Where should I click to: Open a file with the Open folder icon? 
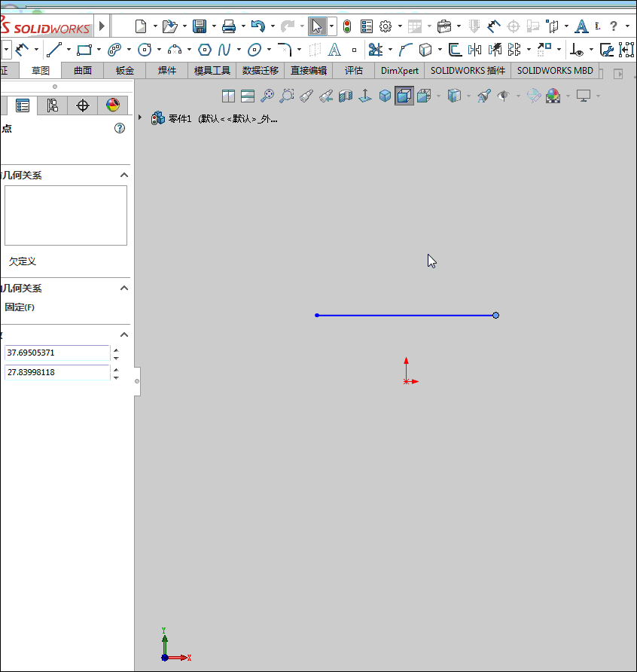tap(169, 26)
